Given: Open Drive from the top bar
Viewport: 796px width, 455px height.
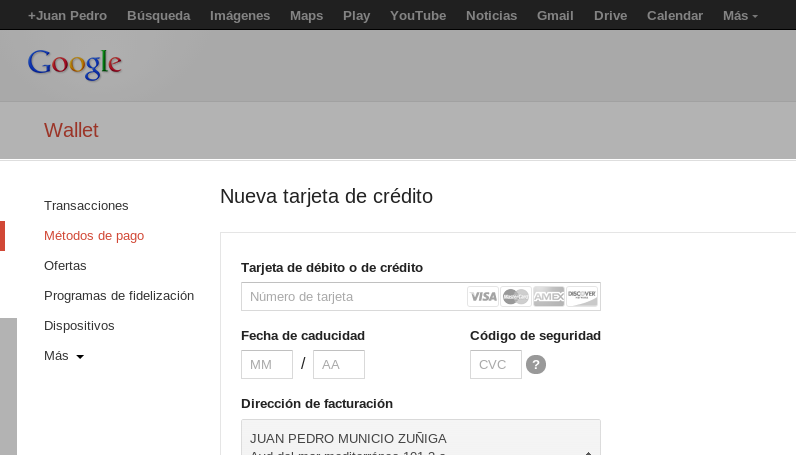Looking at the screenshot, I should 611,16.
